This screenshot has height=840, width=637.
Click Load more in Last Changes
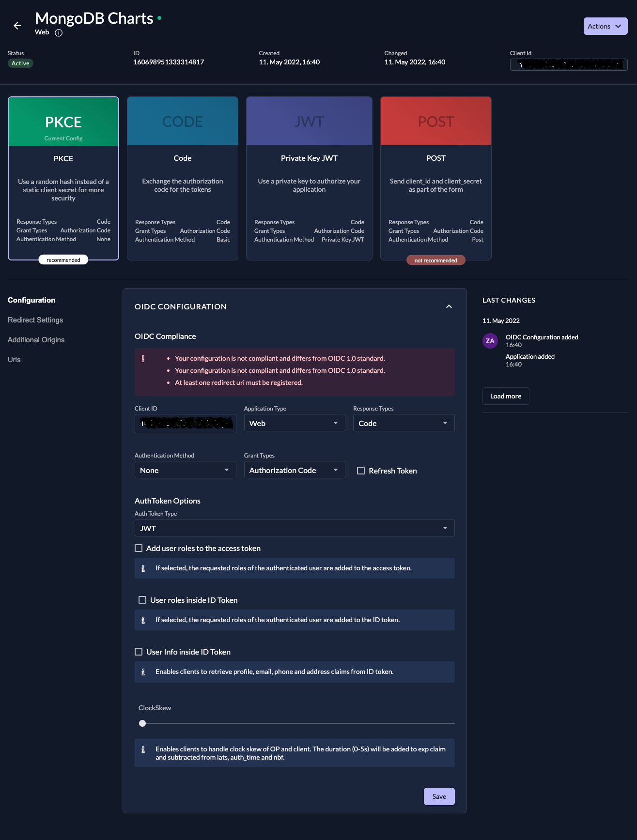pos(505,396)
